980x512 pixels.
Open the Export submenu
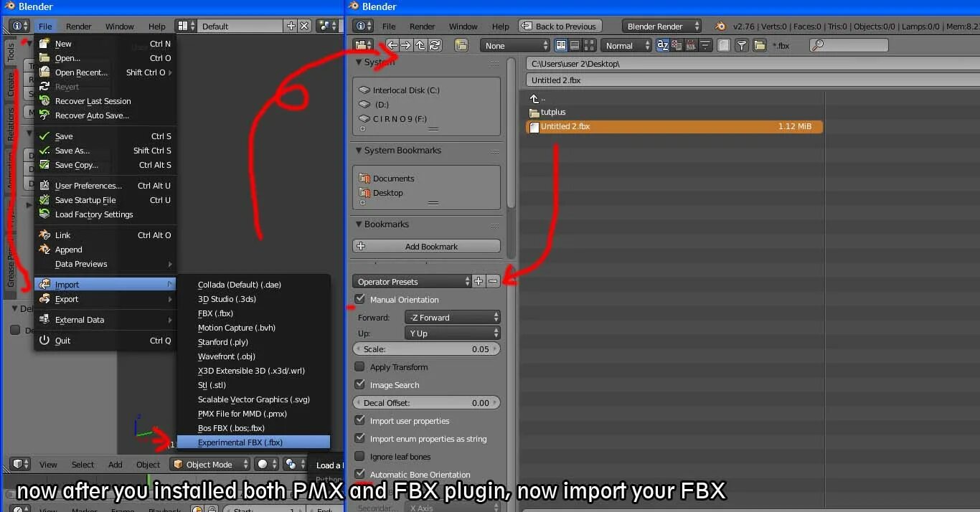tap(105, 299)
